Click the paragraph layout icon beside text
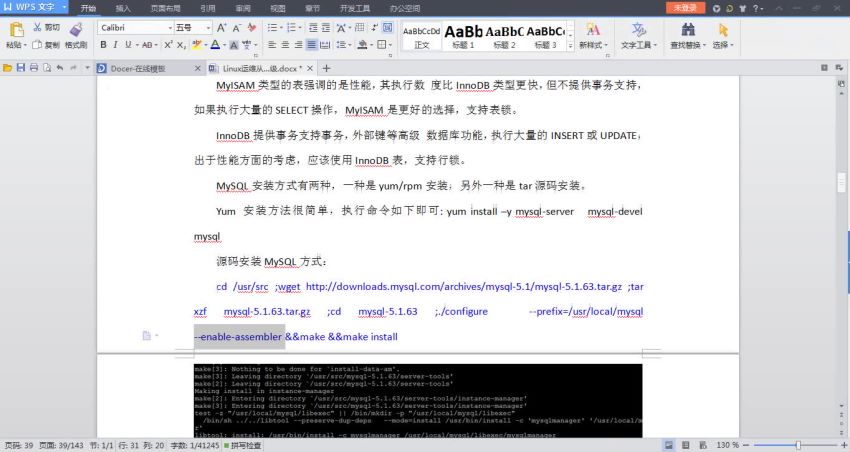The width and height of the screenshot is (850, 452). [146, 335]
